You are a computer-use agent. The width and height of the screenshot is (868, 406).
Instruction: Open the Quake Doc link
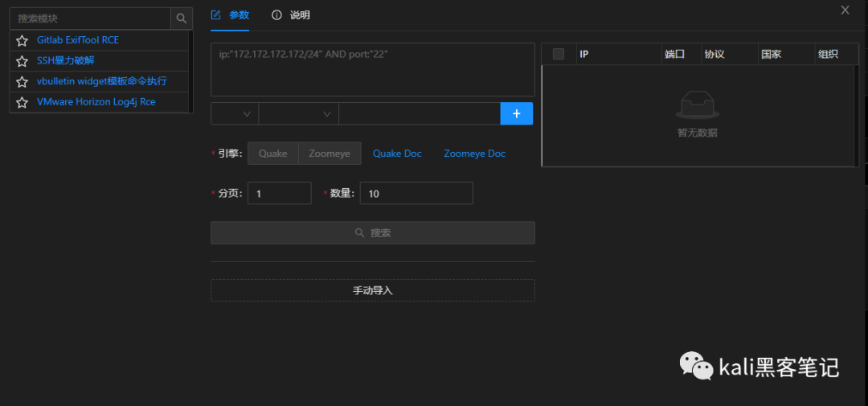397,154
